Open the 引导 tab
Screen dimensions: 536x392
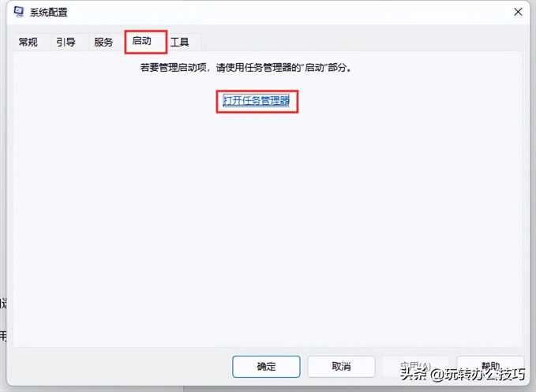click(x=66, y=42)
